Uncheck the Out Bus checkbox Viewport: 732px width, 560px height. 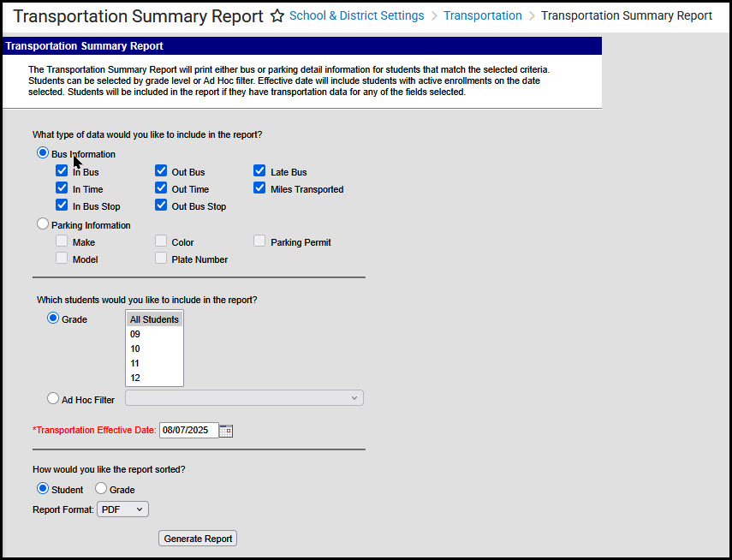[161, 170]
